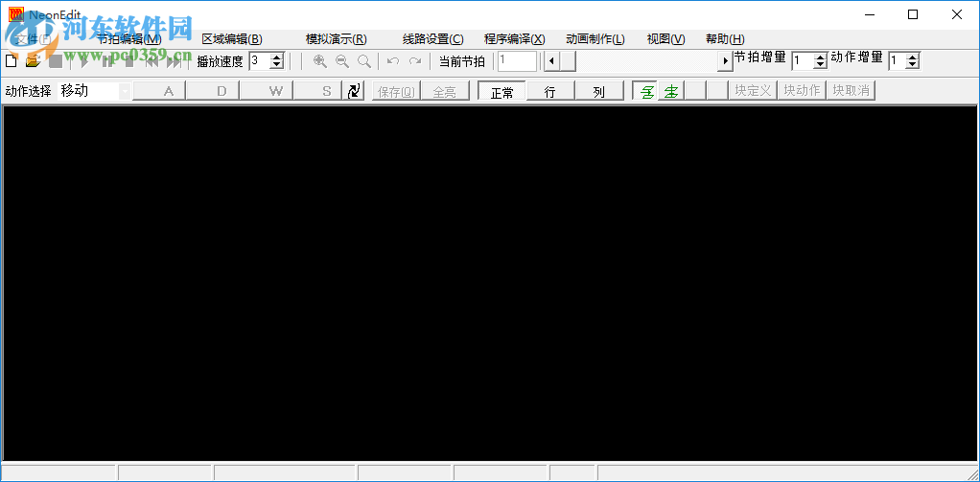Undo the last action with the undo arrow
Viewport: 980px width, 482px height.
point(393,61)
